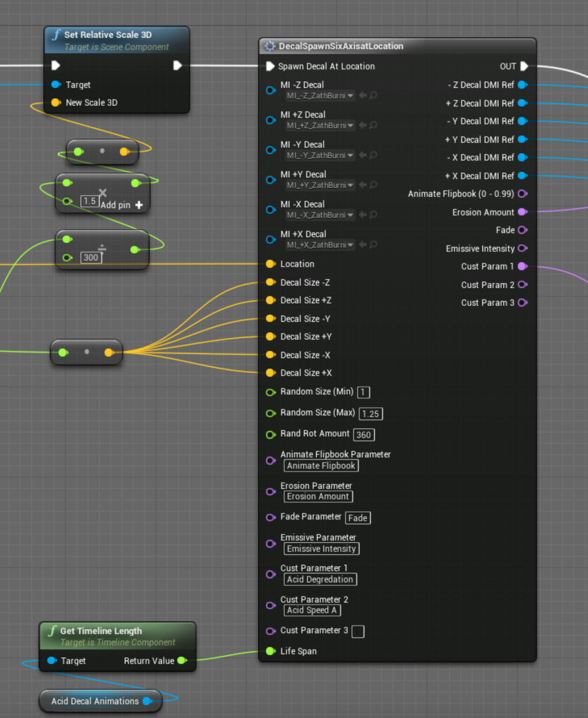The height and width of the screenshot is (718, 588).
Task: Click the yellow Location input pin
Action: [x=271, y=264]
